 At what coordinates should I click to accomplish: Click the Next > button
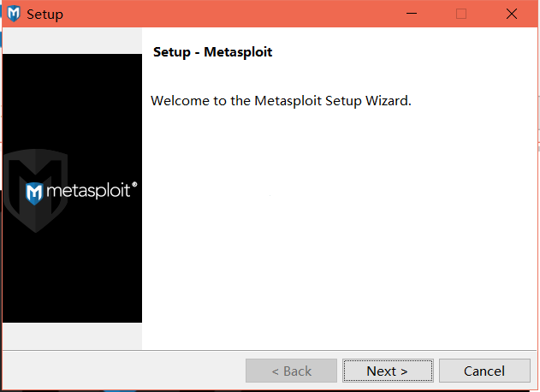click(x=388, y=371)
